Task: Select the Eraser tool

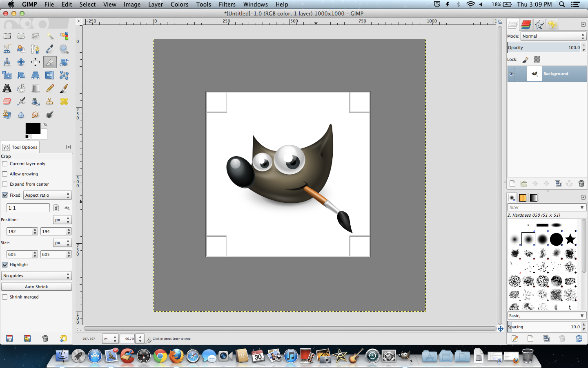Action: click(x=7, y=101)
